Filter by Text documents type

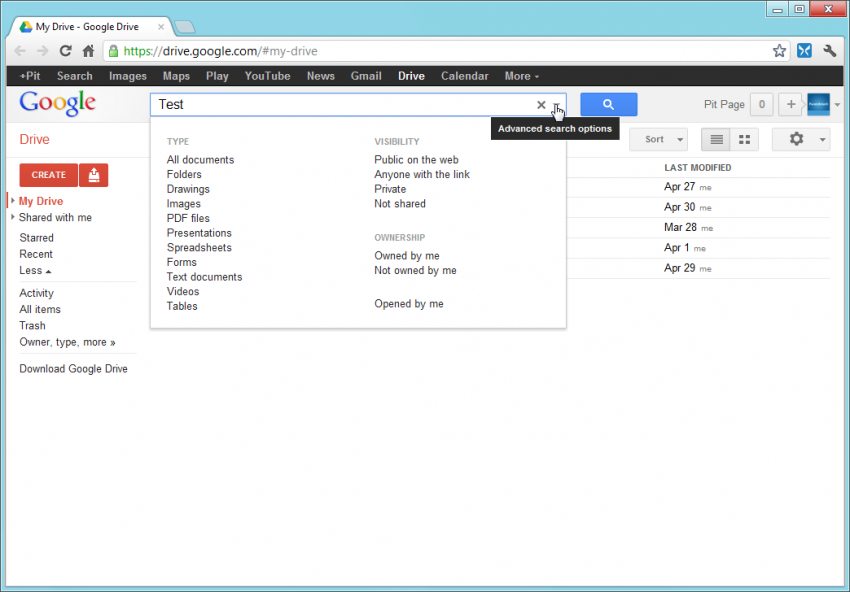204,277
